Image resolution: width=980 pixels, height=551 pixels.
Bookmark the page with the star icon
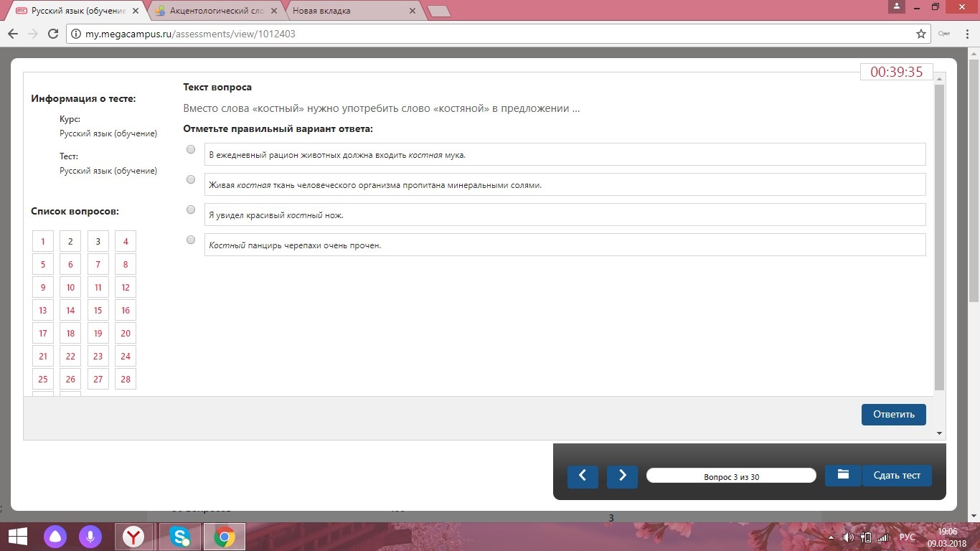pyautogui.click(x=921, y=34)
